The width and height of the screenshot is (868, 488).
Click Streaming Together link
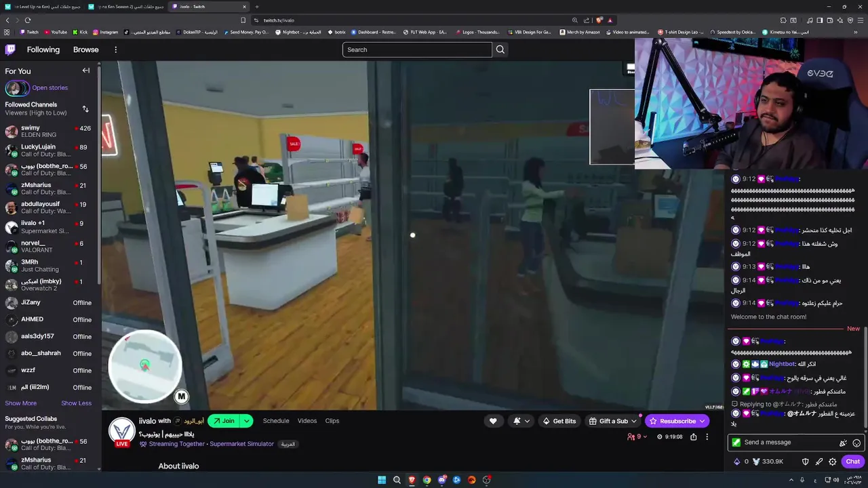coord(177,444)
